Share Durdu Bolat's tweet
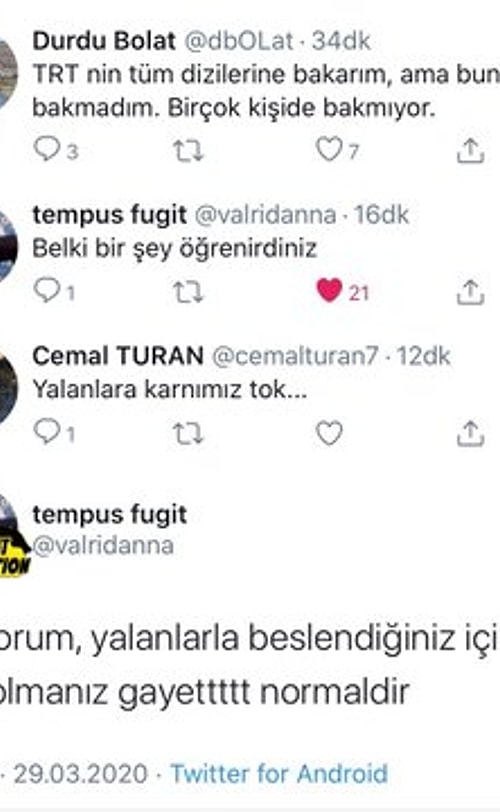Image resolution: width=500 pixels, height=812 pixels. (470, 150)
